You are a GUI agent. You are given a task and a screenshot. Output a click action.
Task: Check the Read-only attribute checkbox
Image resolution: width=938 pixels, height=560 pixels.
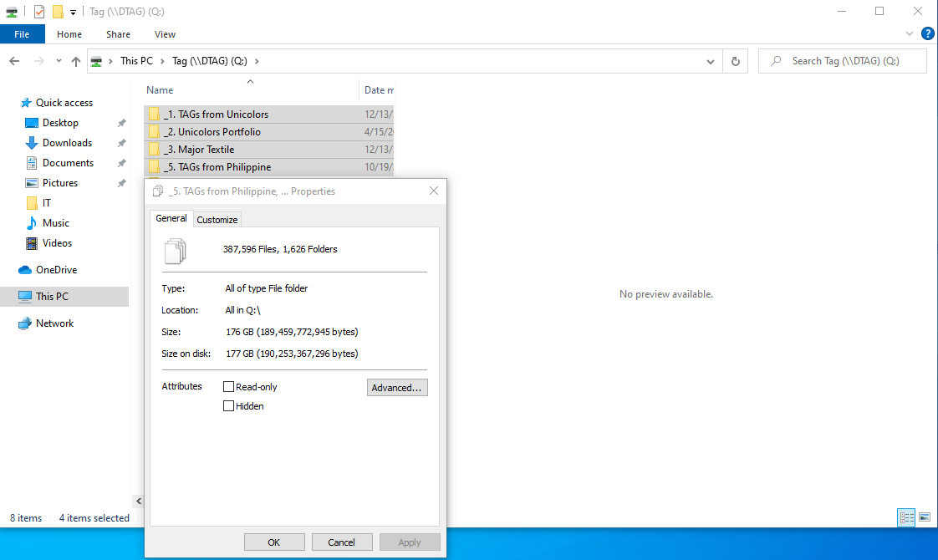228,387
